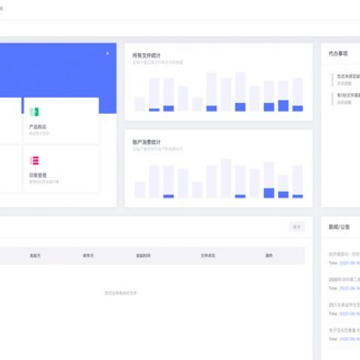Open the news item beginning with 2020年
The image size is (360, 360).
point(344,280)
